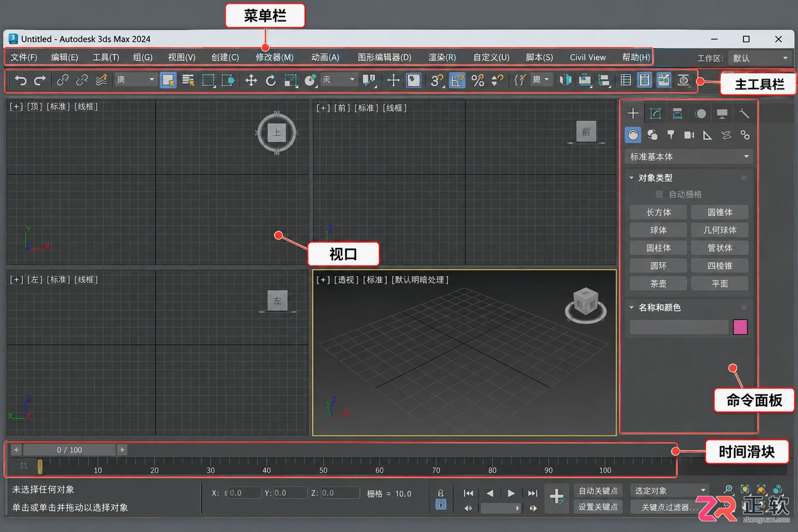Switch to the Modify panel tab icon
Viewport: 798px width, 532px height.
coord(656,114)
